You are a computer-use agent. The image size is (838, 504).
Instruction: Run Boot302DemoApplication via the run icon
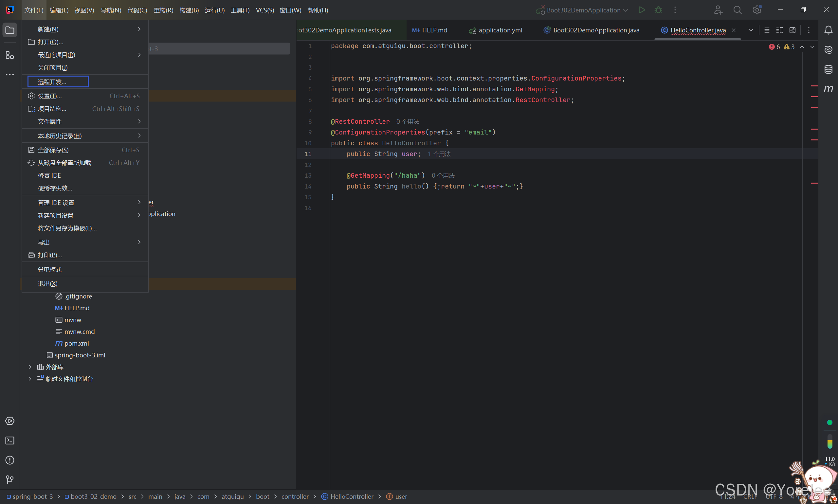642,10
